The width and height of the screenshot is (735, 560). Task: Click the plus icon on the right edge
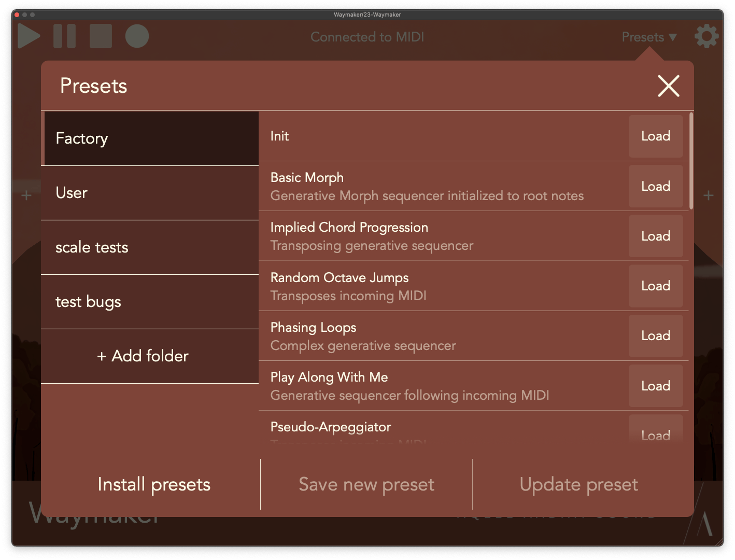[709, 195]
